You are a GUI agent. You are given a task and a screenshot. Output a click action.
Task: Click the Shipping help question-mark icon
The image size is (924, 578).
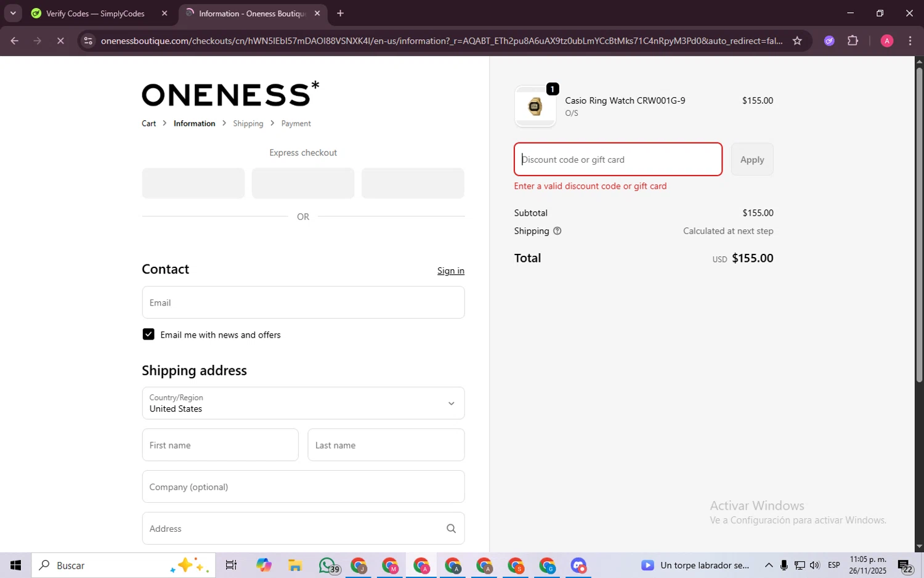(x=557, y=231)
